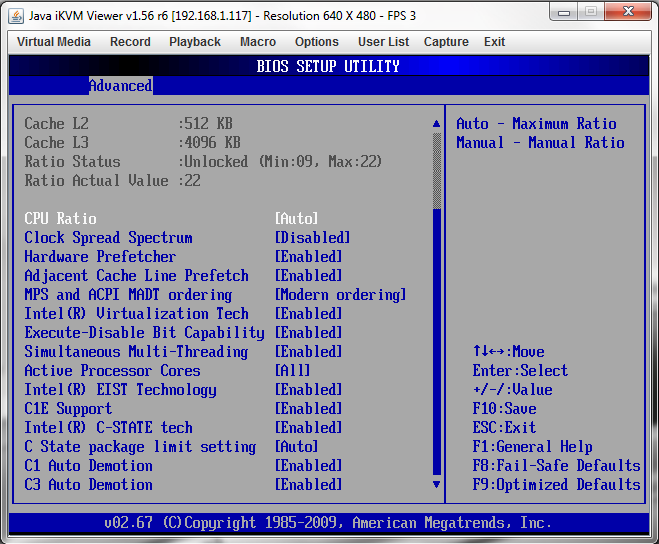
Task: Toggle Hardware Prefetcher Enabled setting
Action: pyautogui.click(x=308, y=257)
